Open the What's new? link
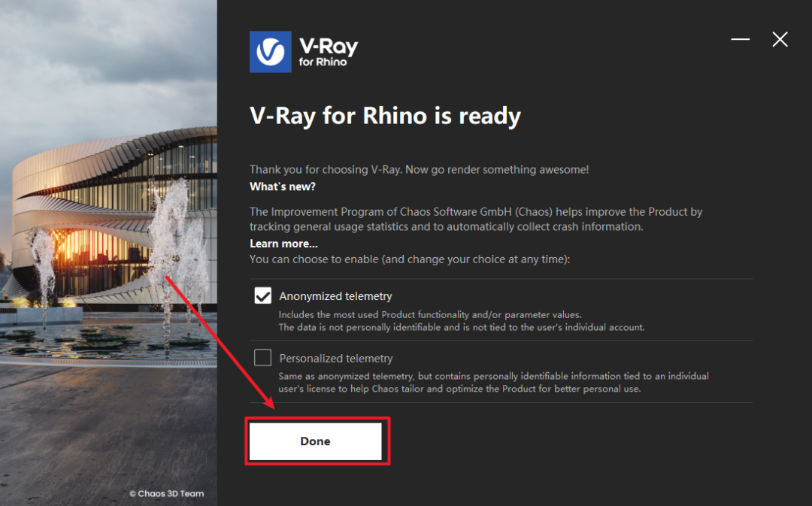Image resolution: width=812 pixels, height=506 pixels. (283, 186)
